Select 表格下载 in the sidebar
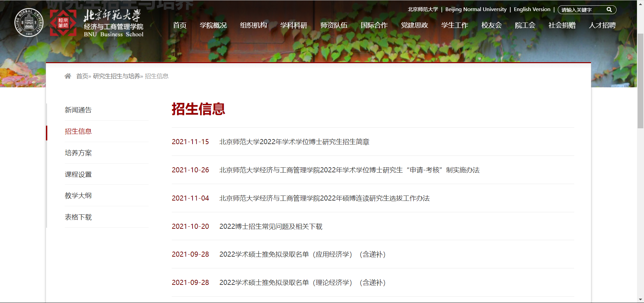 [78, 217]
